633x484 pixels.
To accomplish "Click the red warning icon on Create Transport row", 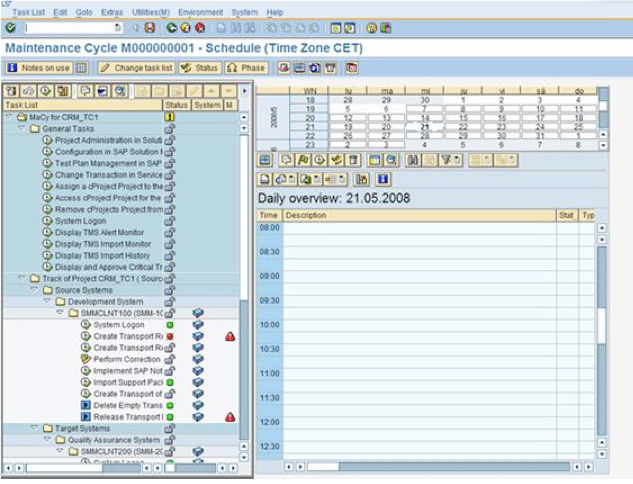I will [x=230, y=336].
